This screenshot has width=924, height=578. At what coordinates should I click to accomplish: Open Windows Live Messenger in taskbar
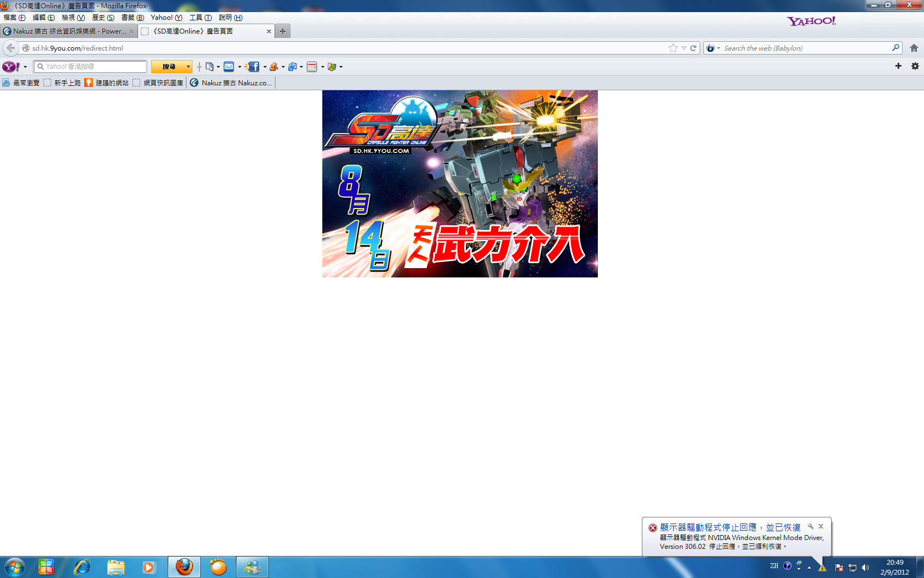252,567
